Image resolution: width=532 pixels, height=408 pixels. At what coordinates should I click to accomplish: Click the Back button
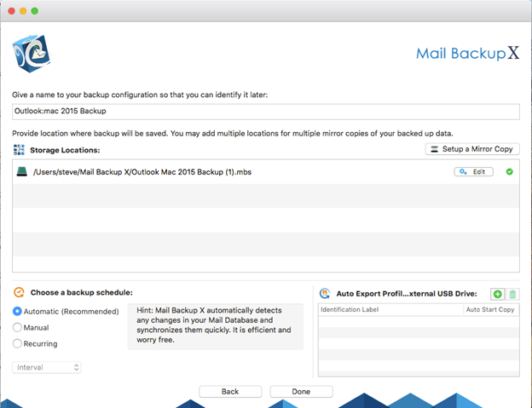coord(230,392)
